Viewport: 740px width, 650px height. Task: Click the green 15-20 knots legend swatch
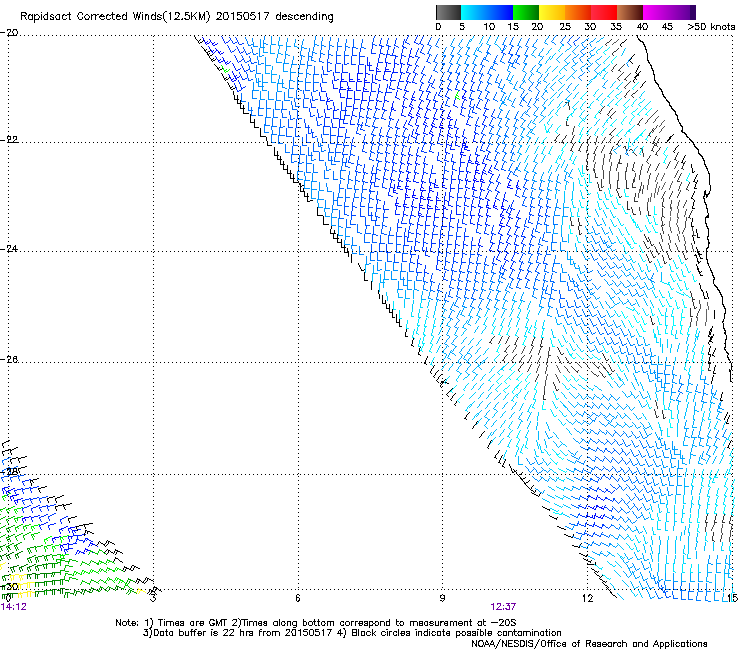click(x=526, y=12)
